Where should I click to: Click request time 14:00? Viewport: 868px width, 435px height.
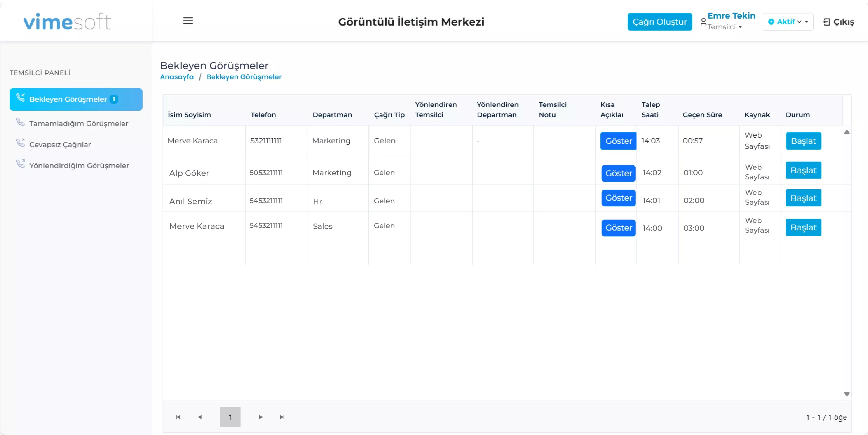tap(652, 228)
